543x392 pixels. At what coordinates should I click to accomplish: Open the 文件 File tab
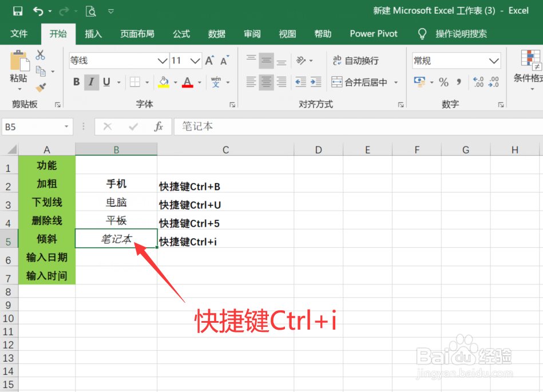[x=19, y=34]
